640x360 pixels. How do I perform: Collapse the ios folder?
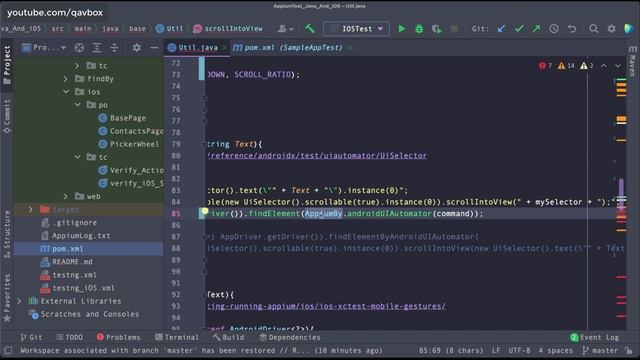66,91
